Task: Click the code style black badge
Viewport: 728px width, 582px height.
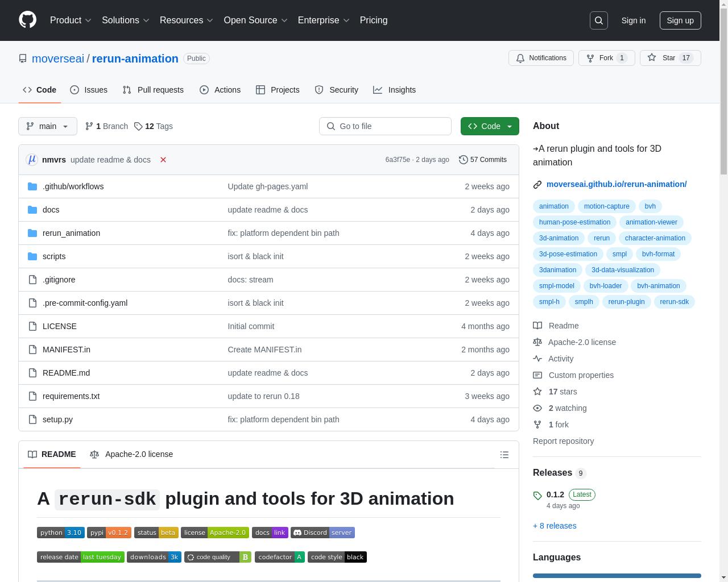Action: [x=337, y=557]
